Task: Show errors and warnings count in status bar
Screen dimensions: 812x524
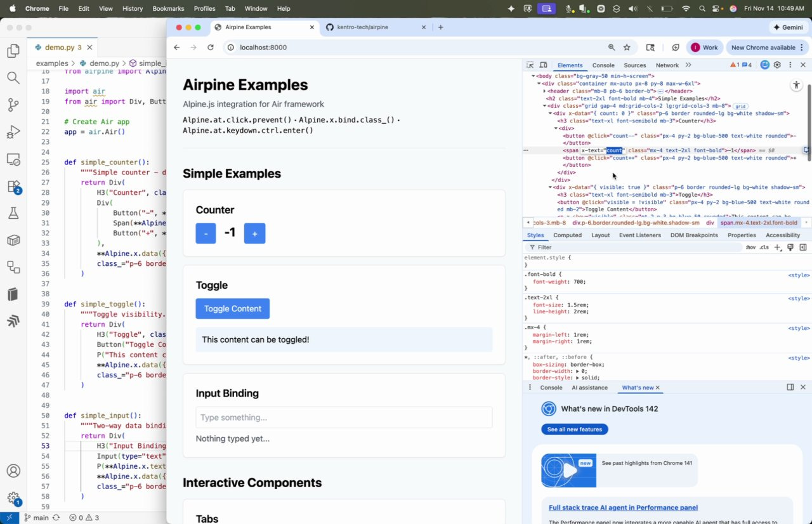Action: click(84, 518)
